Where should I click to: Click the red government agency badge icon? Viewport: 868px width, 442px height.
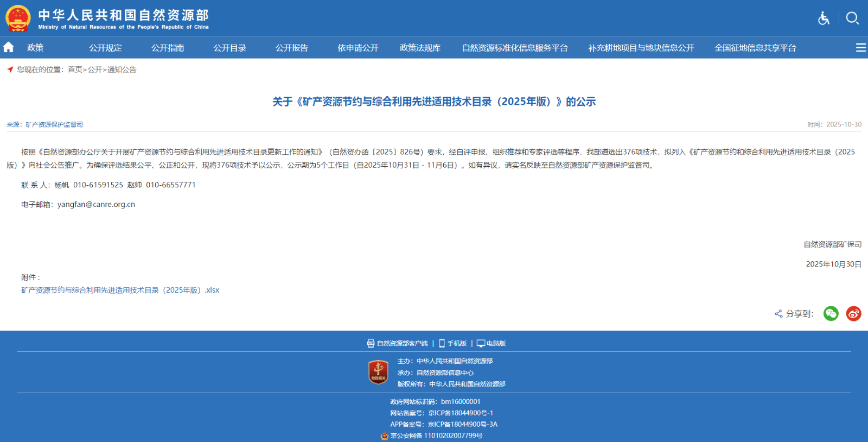[378, 372]
